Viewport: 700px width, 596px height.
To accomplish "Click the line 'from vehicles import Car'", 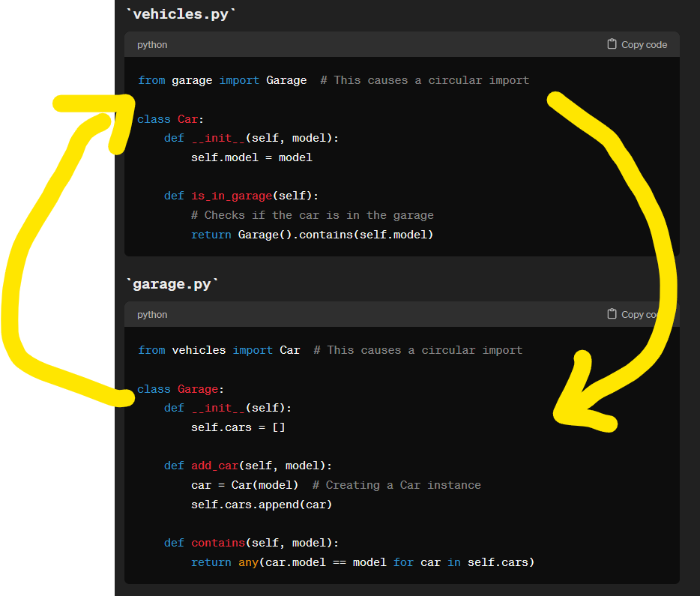I will coord(219,350).
